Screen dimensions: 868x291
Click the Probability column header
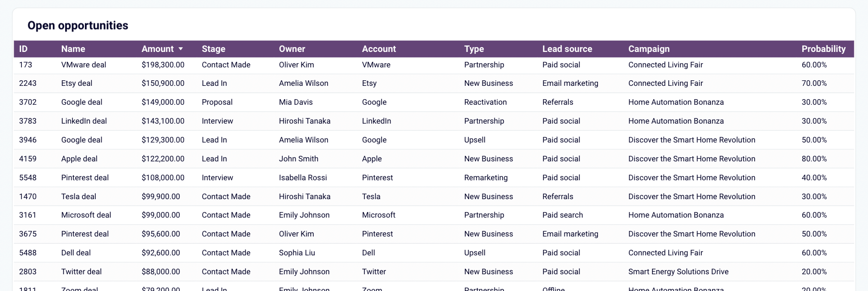pos(823,49)
